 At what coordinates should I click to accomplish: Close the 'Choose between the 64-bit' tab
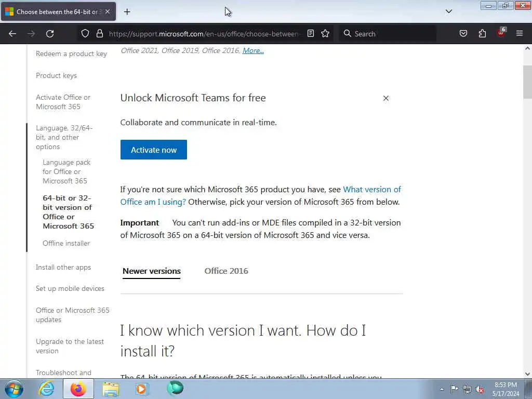pyautogui.click(x=108, y=11)
